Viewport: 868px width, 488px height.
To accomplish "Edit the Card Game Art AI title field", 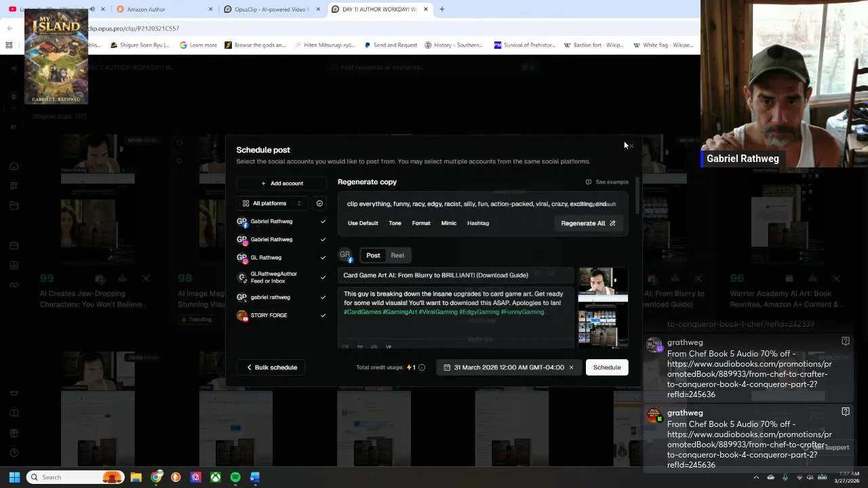I will point(456,275).
